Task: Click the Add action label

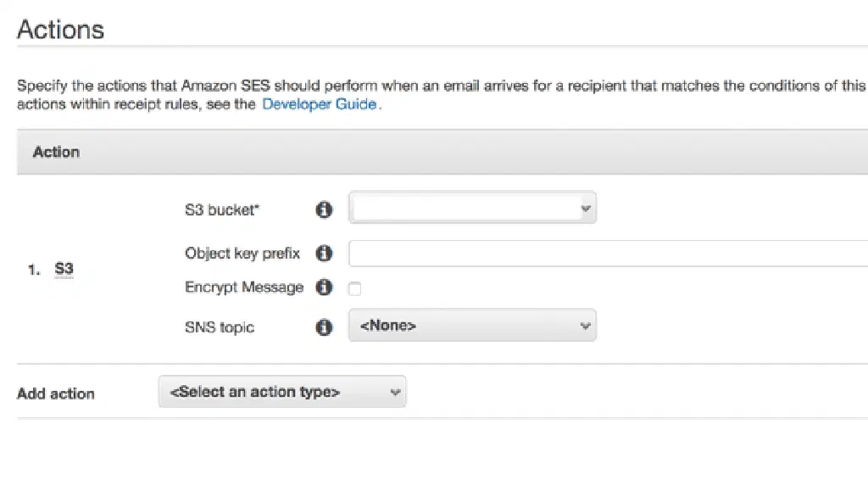Action: pyautogui.click(x=56, y=393)
